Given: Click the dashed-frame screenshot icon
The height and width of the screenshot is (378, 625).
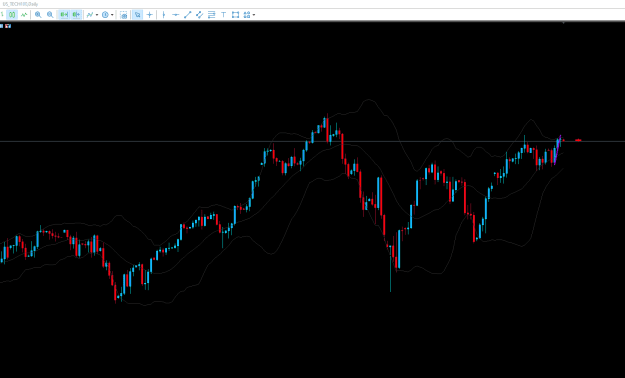Looking at the screenshot, I should point(124,15).
